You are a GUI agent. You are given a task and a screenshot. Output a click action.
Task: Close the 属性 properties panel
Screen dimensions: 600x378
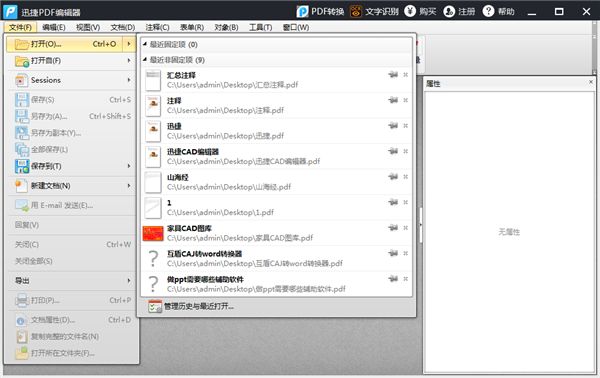(591, 82)
